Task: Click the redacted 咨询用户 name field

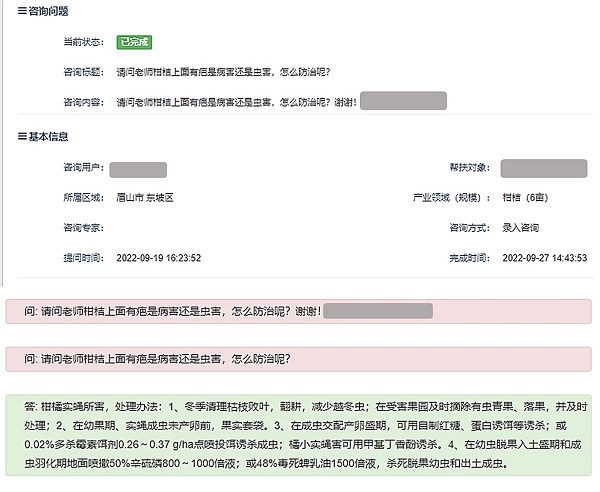Action: point(138,169)
